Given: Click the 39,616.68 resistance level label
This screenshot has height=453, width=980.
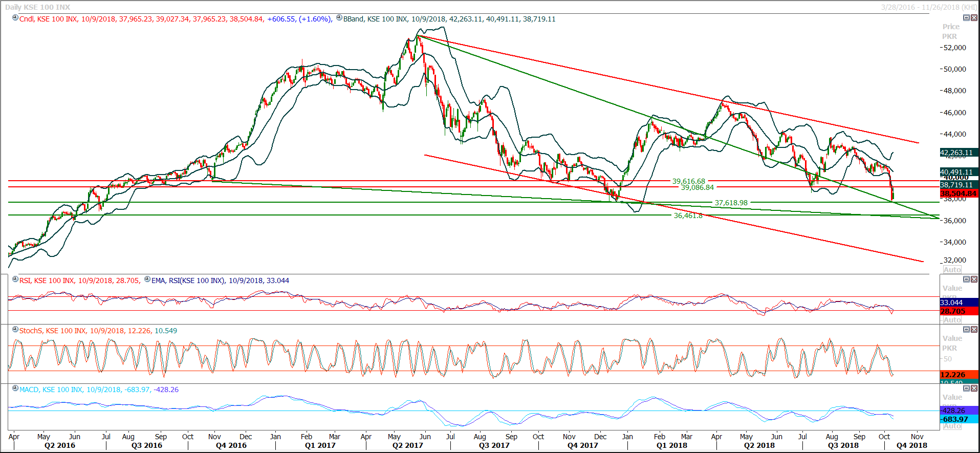Looking at the screenshot, I should point(688,181).
